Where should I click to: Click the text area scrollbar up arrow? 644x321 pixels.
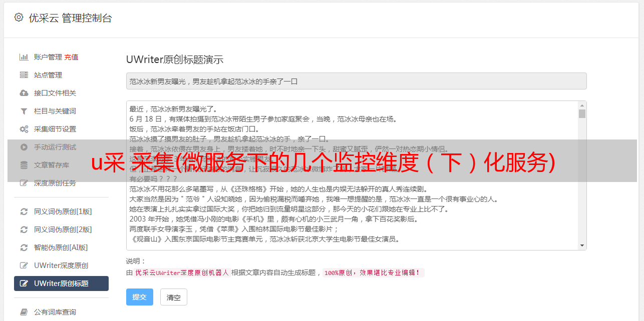tap(582, 105)
